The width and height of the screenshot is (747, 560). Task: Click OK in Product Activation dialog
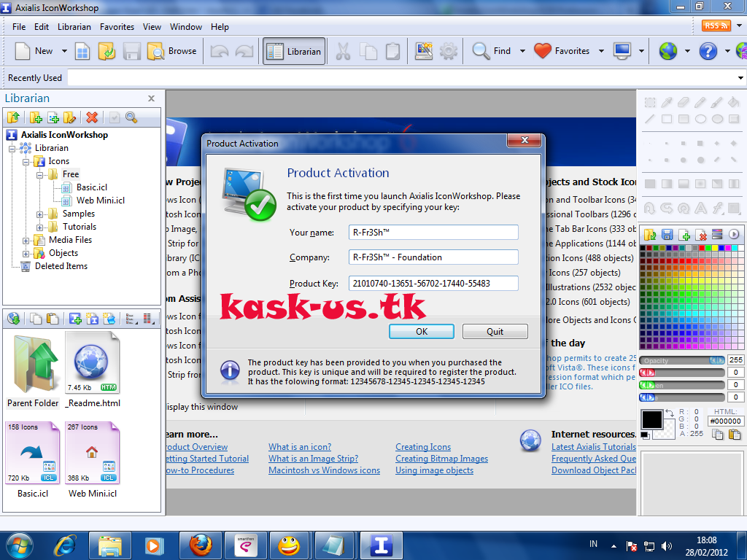(x=422, y=332)
